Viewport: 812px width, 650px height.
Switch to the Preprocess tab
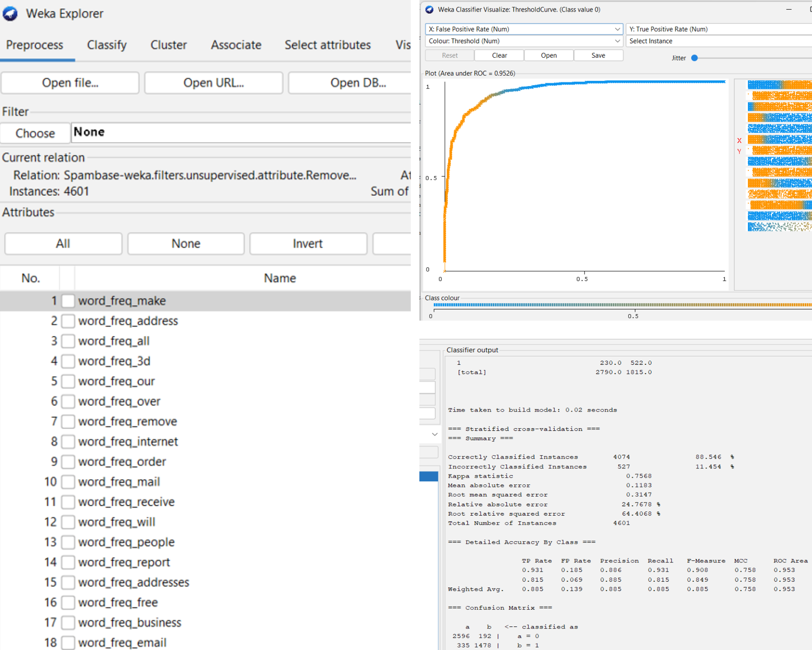point(35,45)
